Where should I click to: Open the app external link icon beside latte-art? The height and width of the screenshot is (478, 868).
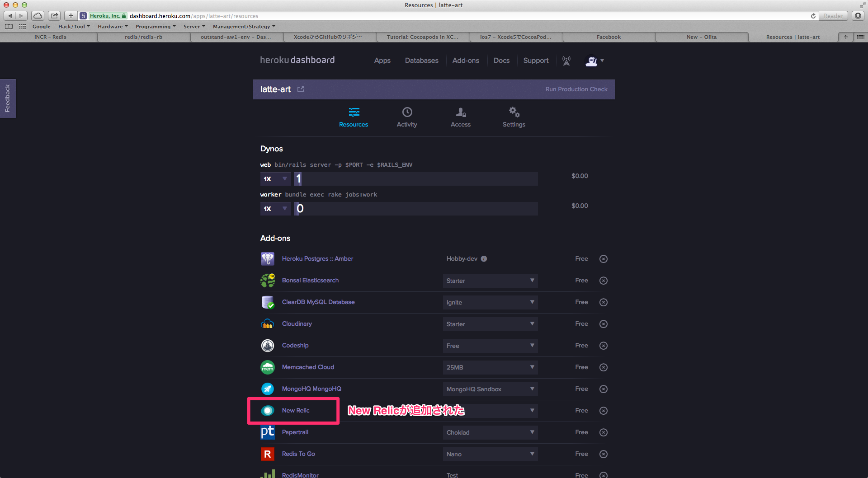[x=301, y=89]
